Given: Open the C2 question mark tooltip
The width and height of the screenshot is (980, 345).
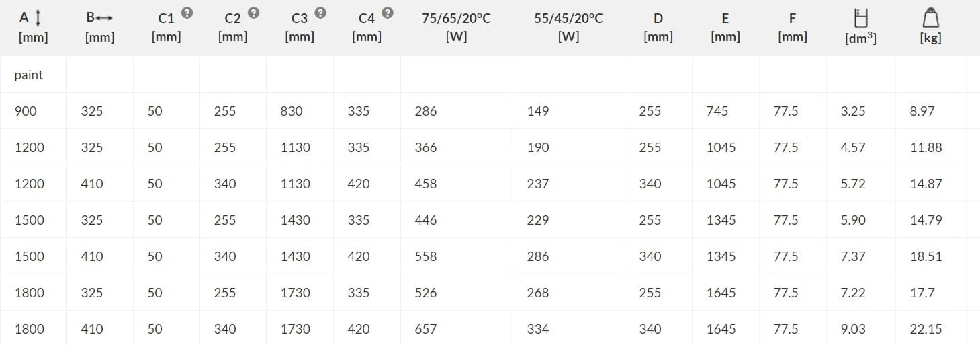Looking at the screenshot, I should click(x=253, y=13).
